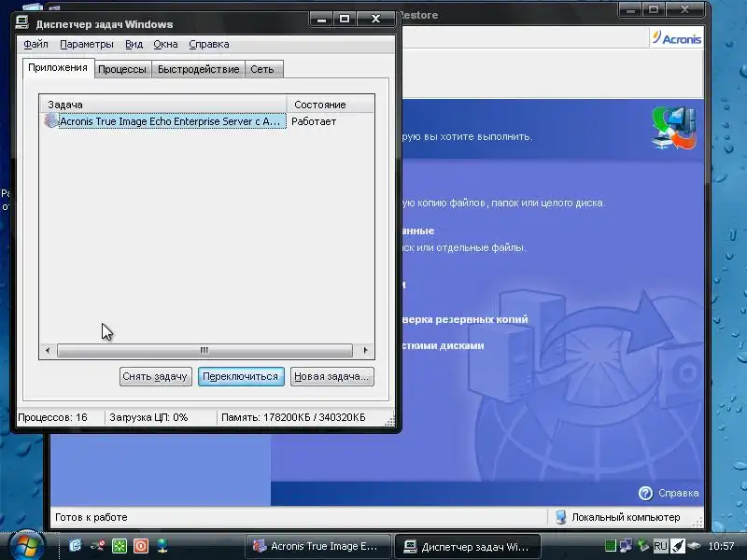This screenshot has width=747, height=560.
Task: Click the safely remove hardware tray icon
Action: pyautogui.click(x=643, y=546)
